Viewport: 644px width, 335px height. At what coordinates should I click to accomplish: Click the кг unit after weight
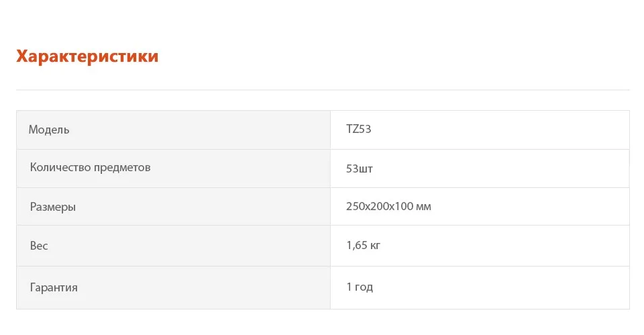pyautogui.click(x=375, y=246)
